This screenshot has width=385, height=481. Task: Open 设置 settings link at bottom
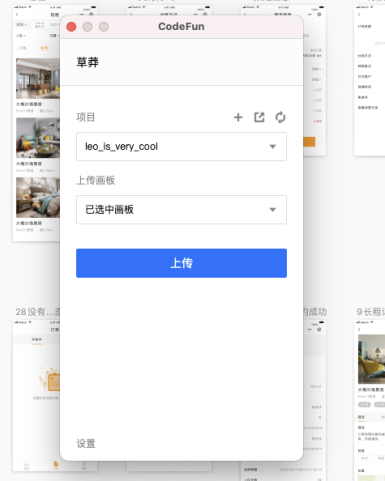86,444
